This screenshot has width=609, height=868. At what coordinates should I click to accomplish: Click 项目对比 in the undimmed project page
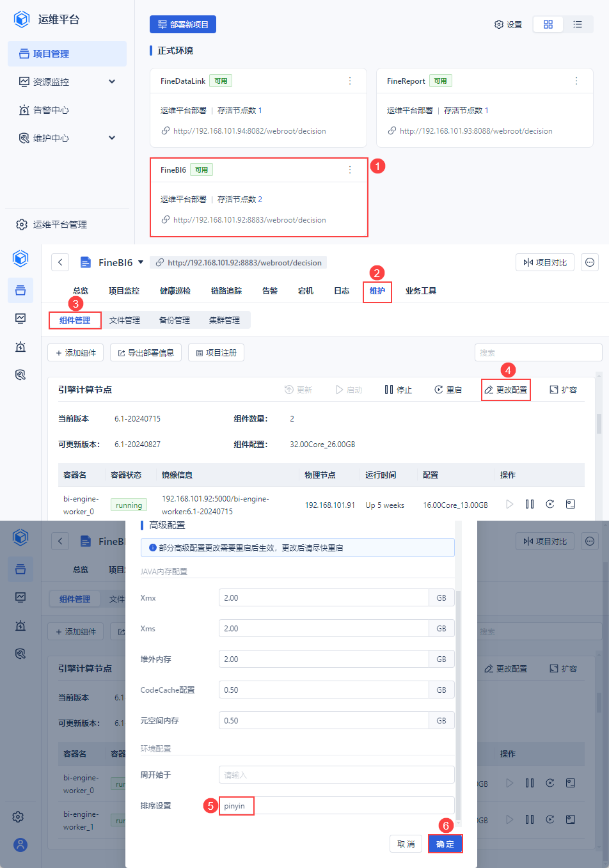point(545,262)
